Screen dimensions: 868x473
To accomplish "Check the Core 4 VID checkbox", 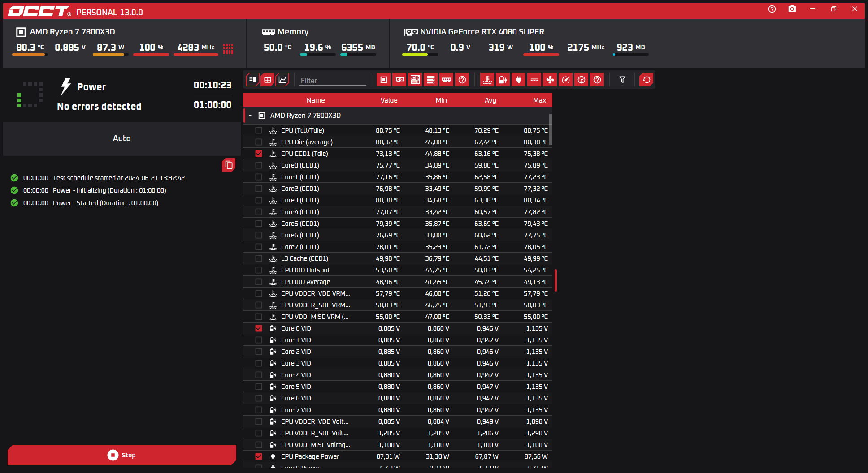I will pos(259,375).
